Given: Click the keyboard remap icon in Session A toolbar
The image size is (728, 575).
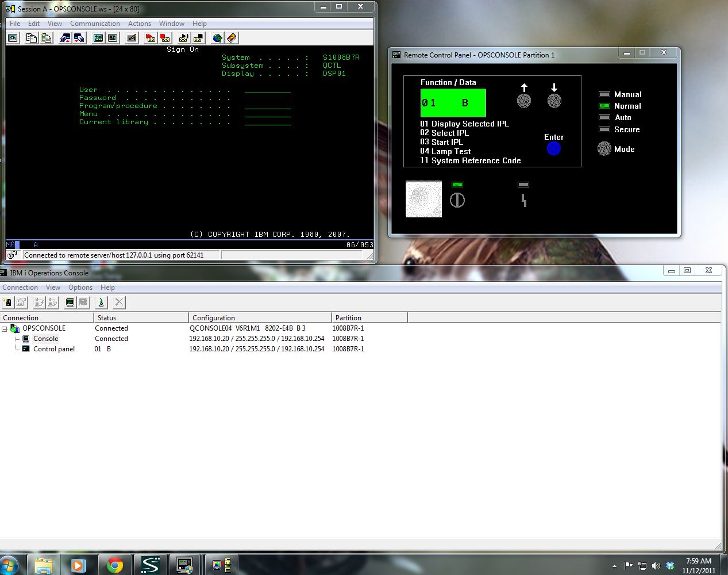Looking at the screenshot, I should pos(131,37).
